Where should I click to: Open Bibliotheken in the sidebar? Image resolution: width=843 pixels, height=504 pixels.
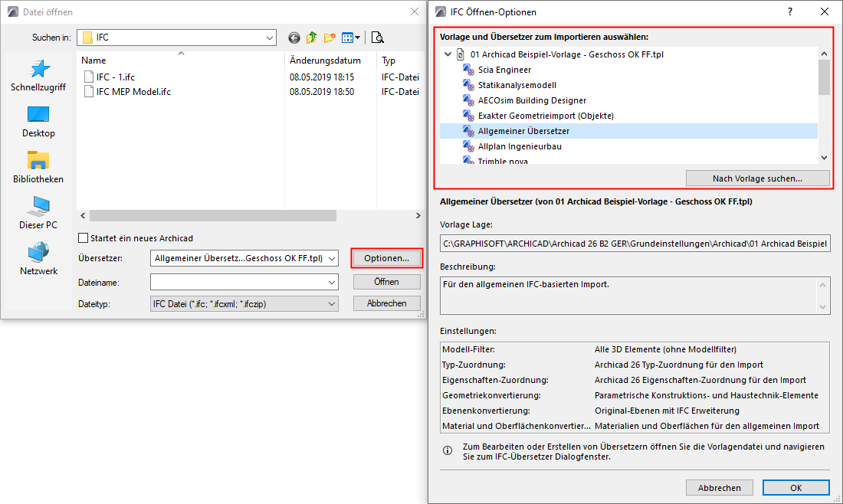click(38, 168)
